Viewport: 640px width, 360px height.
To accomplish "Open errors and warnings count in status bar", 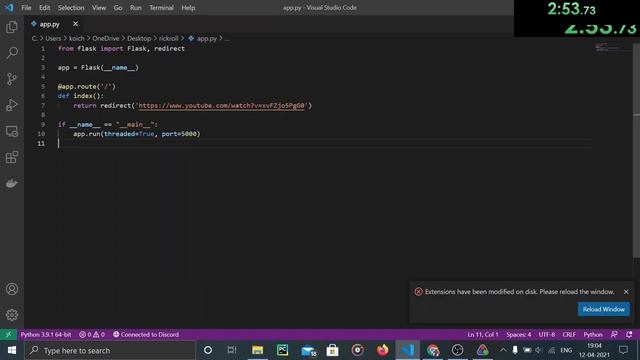I will pyautogui.click(x=92, y=334).
